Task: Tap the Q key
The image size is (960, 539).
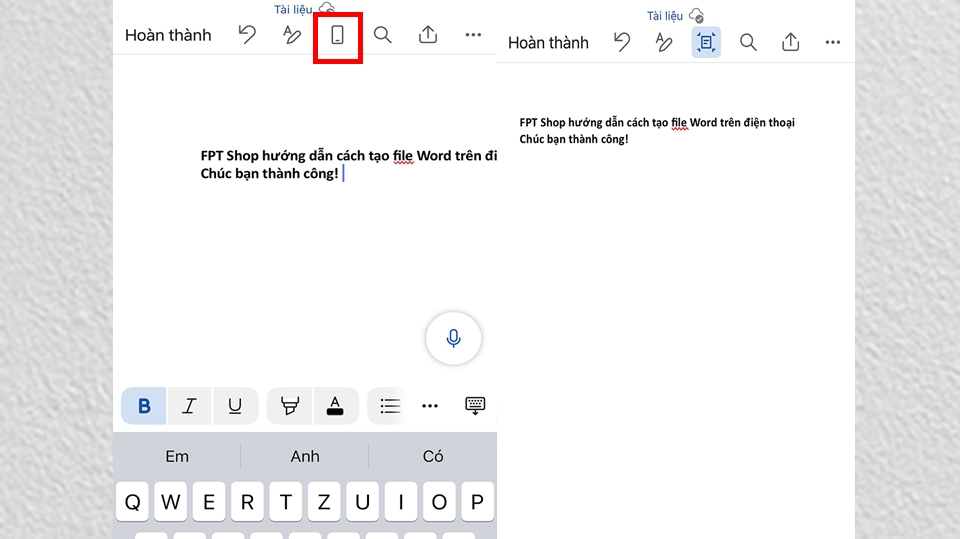Action: 132,502
